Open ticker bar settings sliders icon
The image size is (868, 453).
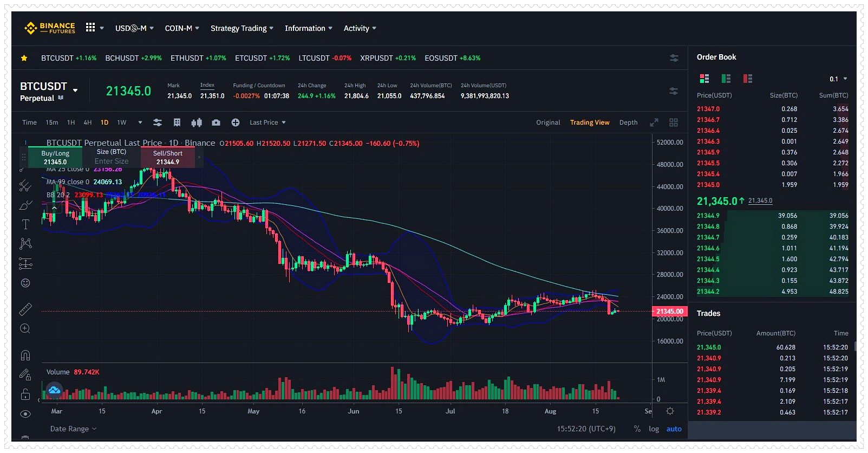tap(674, 58)
